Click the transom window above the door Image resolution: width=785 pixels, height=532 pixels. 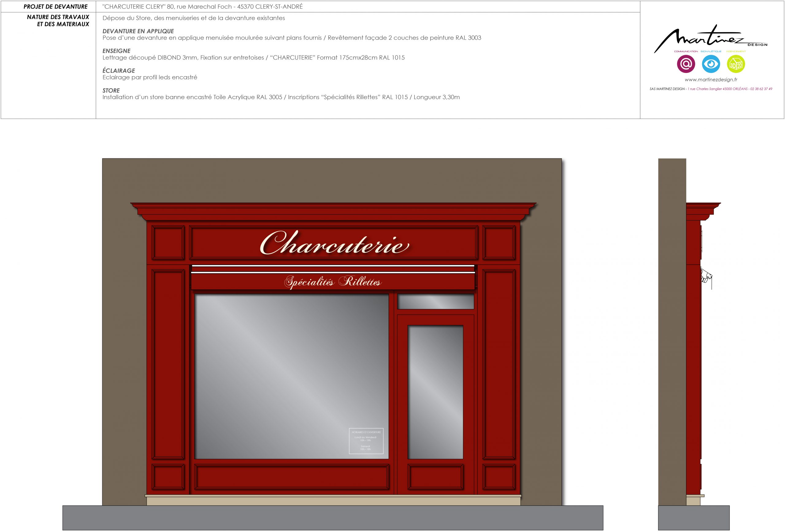point(435,301)
